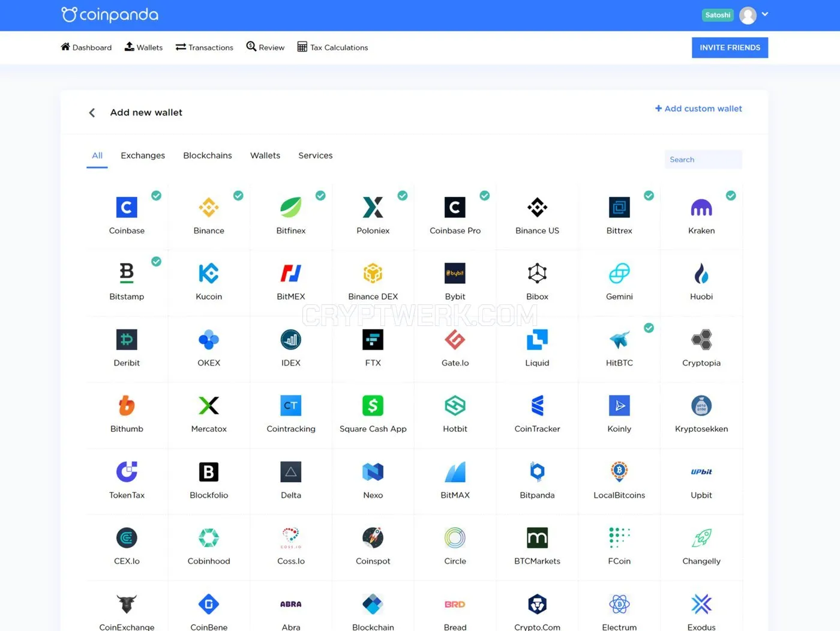Choose the Bittrex exchange icon
The image size is (840, 631).
pyautogui.click(x=619, y=207)
